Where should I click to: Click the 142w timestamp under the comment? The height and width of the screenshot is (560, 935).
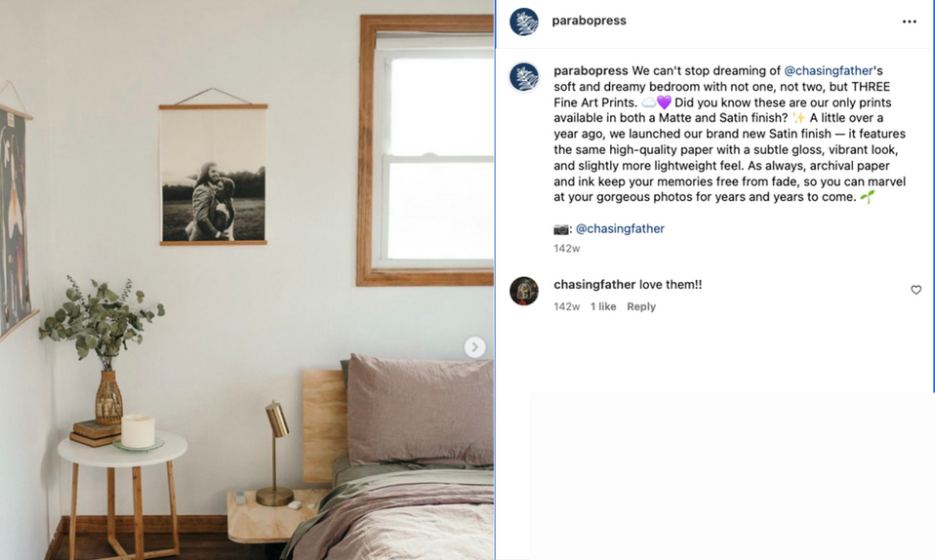[566, 306]
